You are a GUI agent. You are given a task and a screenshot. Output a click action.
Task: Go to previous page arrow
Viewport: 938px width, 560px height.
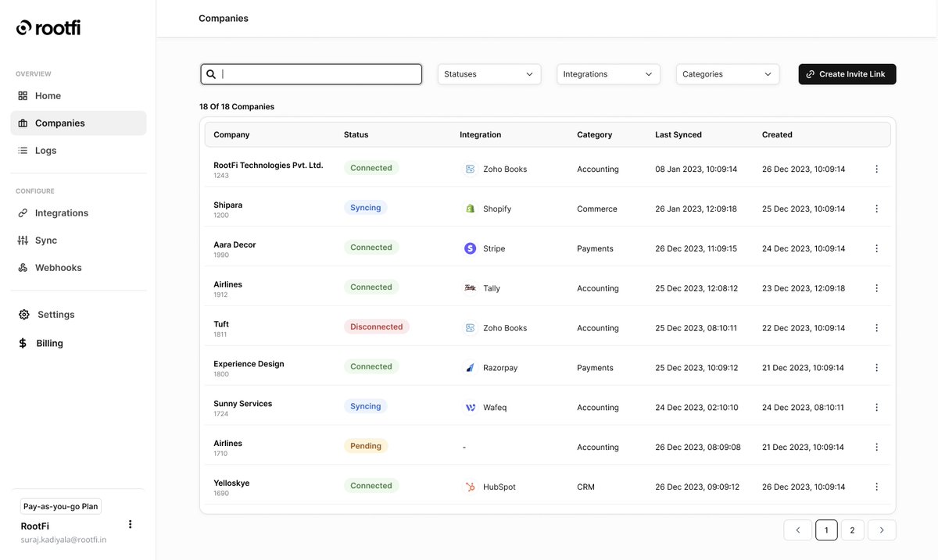click(x=797, y=530)
